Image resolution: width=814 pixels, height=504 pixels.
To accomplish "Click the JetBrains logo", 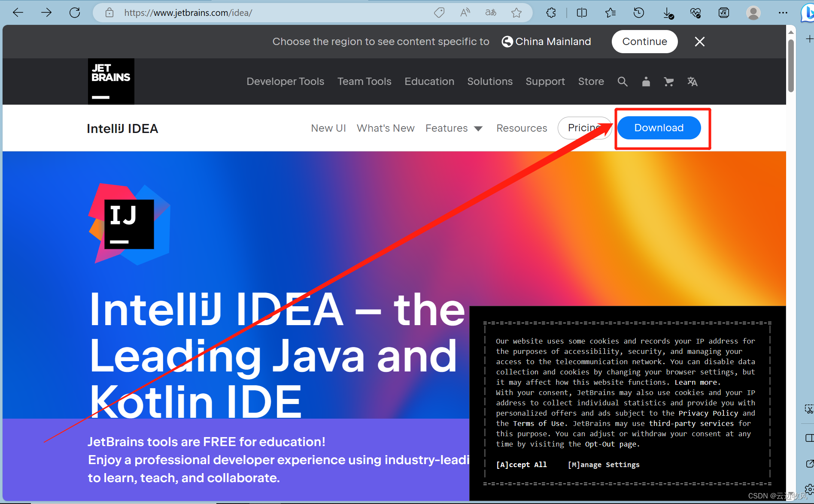I will [111, 81].
